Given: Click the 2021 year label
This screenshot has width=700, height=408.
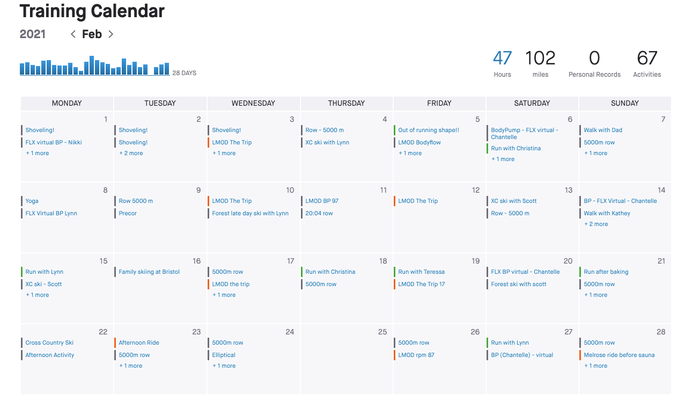Looking at the screenshot, I should [33, 34].
